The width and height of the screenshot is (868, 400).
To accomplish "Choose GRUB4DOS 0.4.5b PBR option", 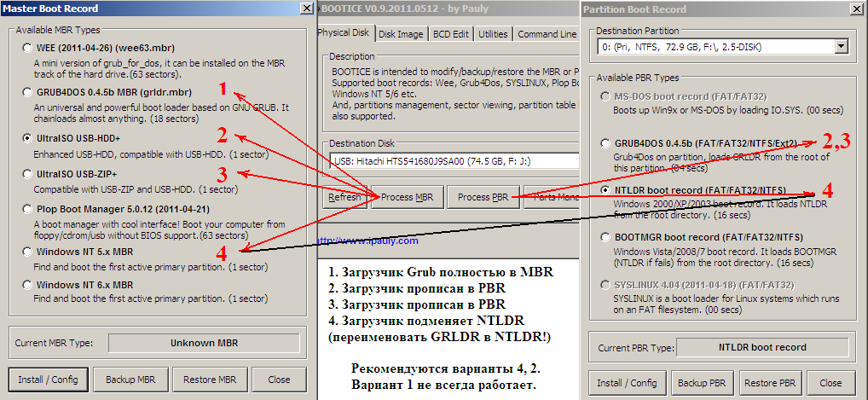I will point(605,143).
